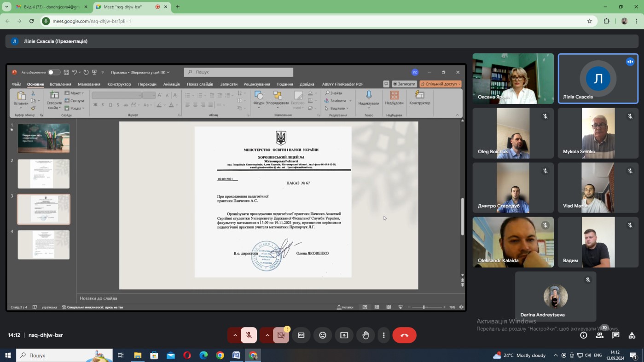Viewport: 644px width, 362px height.
Task: Click the PowerPoint Save icon
Action: click(x=66, y=72)
